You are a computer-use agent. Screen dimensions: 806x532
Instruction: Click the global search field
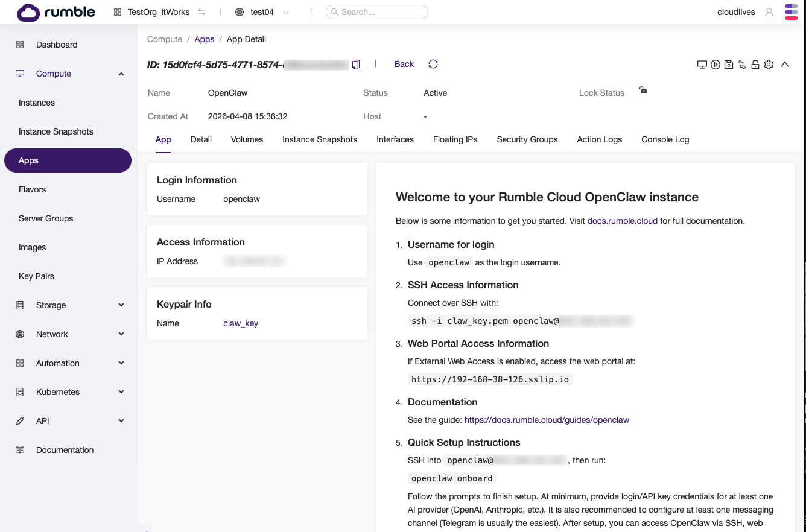377,11
